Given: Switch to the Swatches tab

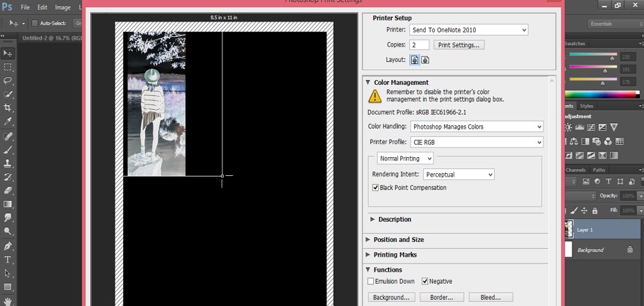Looking at the screenshot, I should click(575, 44).
